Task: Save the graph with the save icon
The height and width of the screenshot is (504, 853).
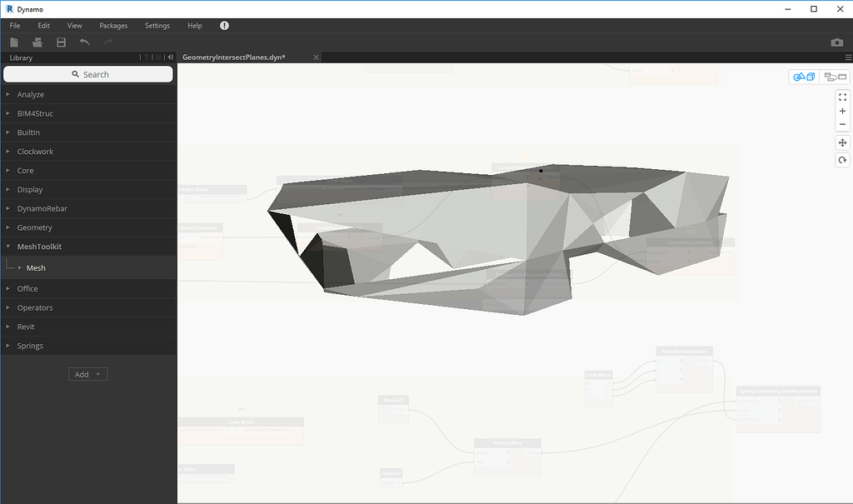Action: click(61, 42)
